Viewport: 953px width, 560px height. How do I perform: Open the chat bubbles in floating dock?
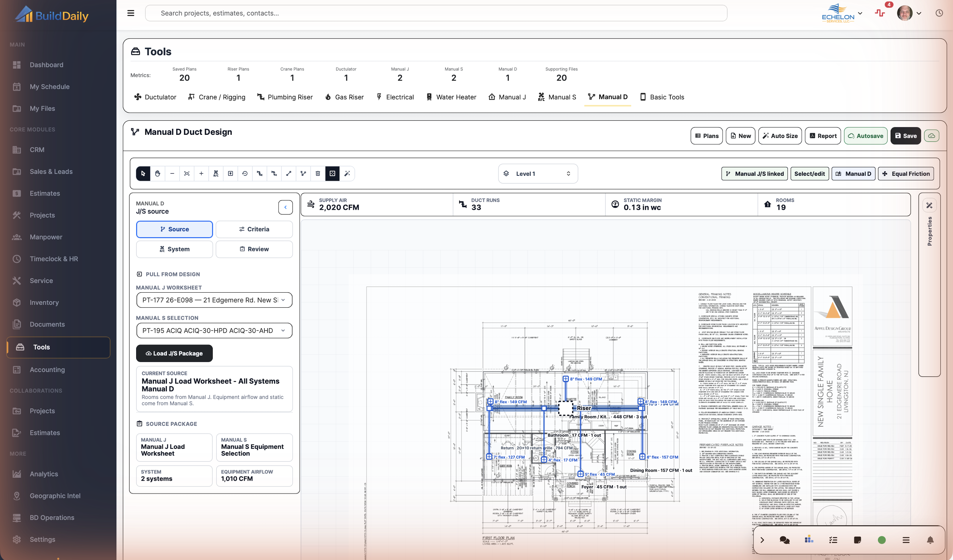[784, 540]
